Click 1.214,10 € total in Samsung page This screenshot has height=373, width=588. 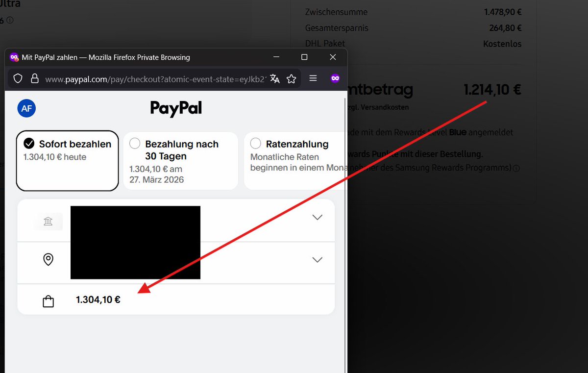coord(492,90)
